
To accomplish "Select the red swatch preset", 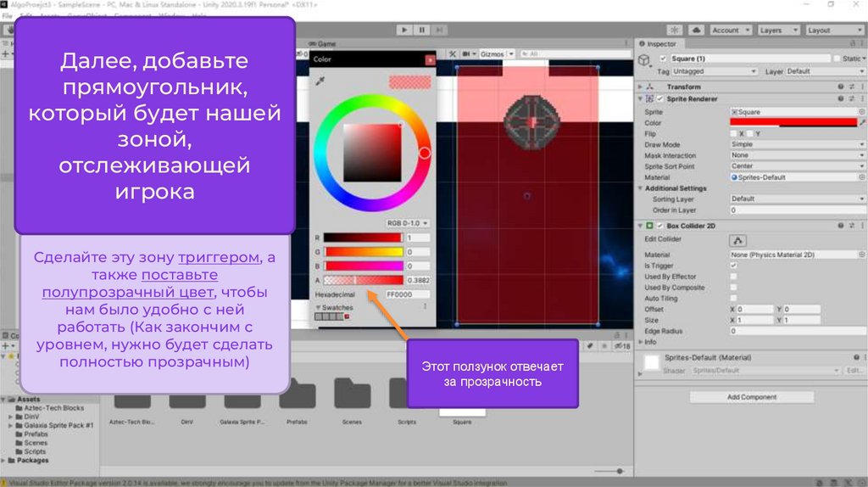I will [347, 316].
